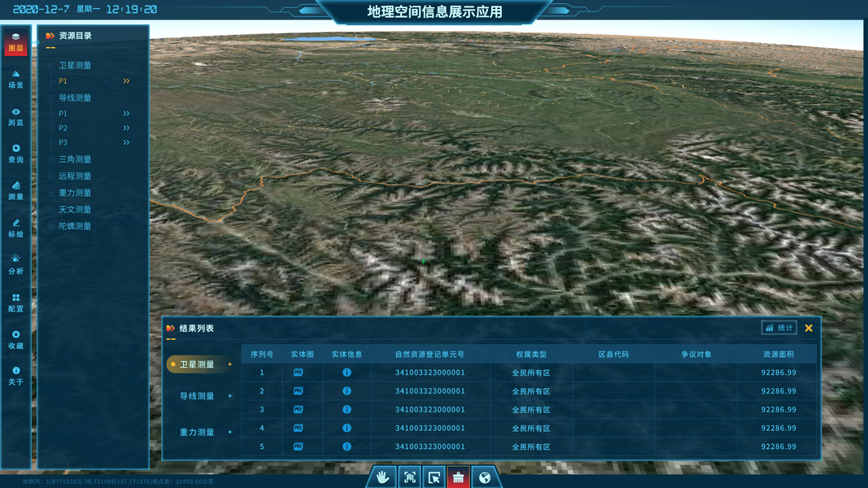Show entity info for row 1

pyautogui.click(x=347, y=373)
